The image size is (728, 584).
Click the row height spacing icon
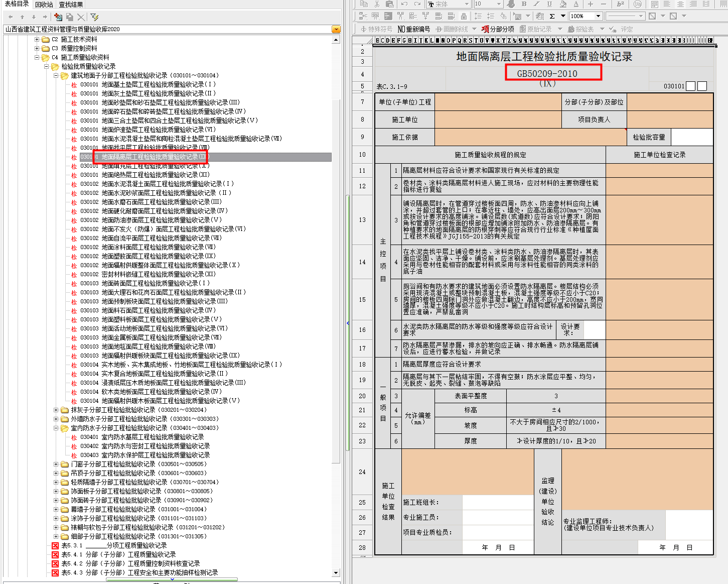tap(478, 16)
